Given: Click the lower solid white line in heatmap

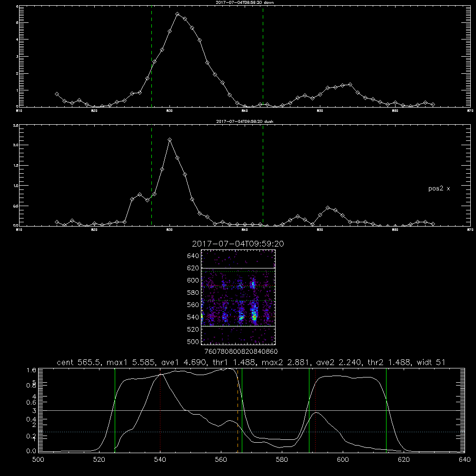Looking at the screenshot, I should click(238, 326).
